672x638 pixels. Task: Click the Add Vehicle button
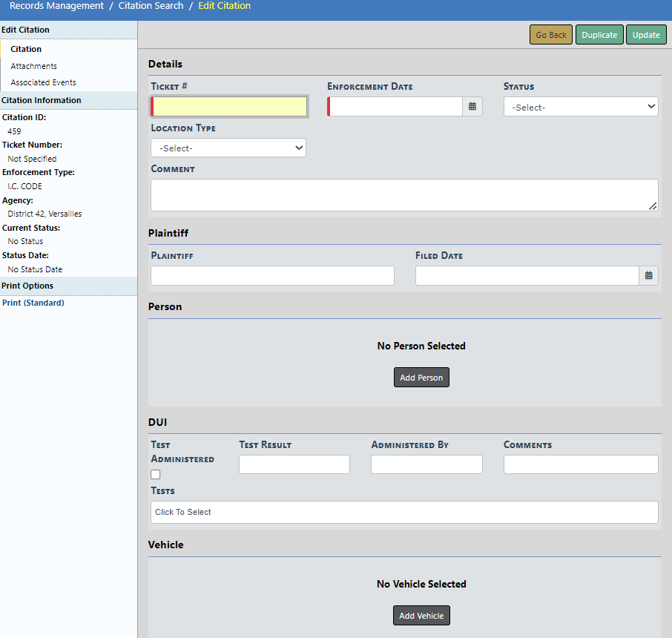[421, 616]
